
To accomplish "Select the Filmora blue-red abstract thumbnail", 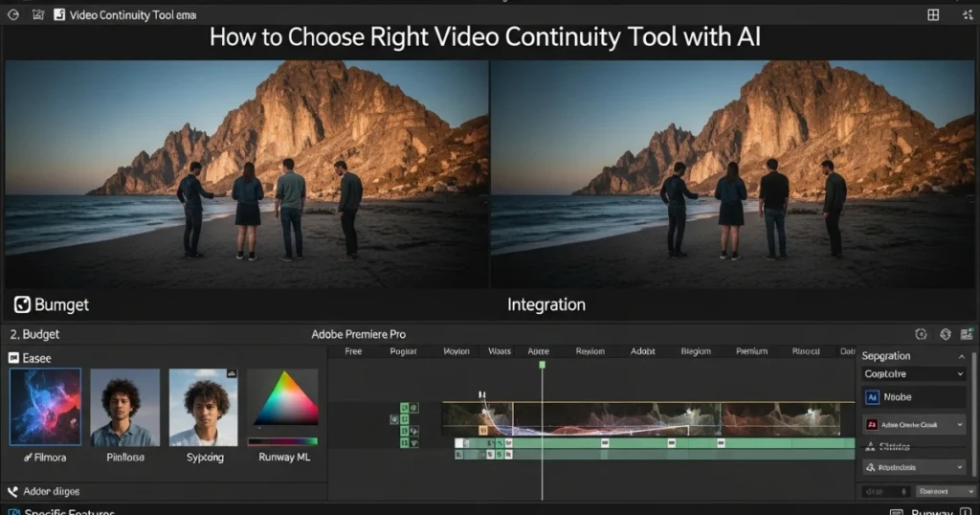I will click(x=45, y=407).
